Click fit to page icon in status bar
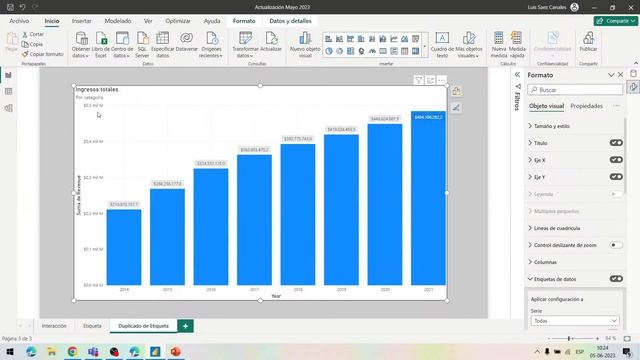Viewport: 640px width, 360px height. 627,338
